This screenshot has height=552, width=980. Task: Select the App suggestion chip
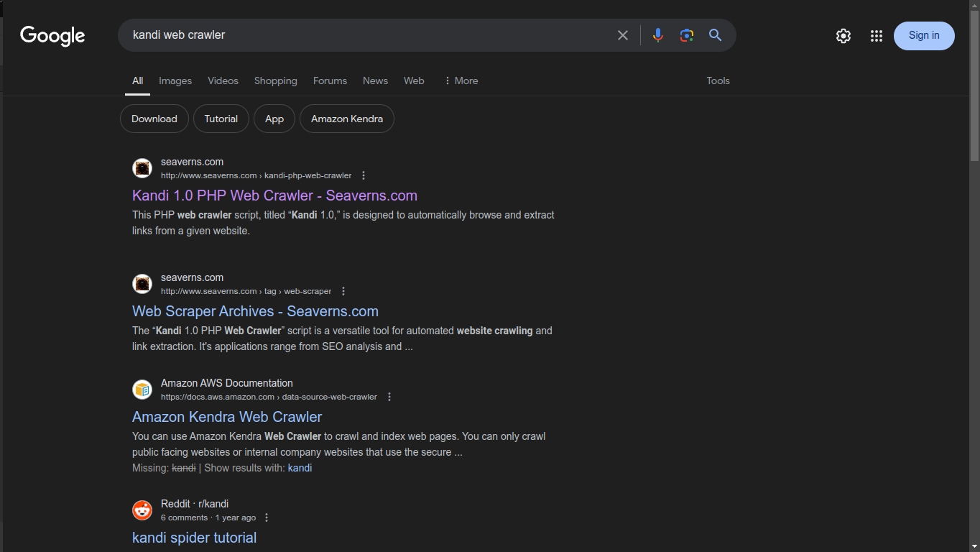click(x=274, y=119)
